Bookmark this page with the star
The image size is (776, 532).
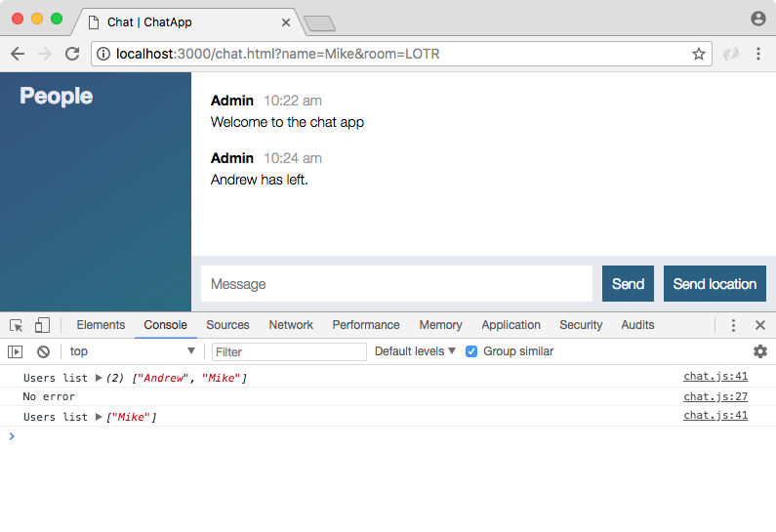698,54
